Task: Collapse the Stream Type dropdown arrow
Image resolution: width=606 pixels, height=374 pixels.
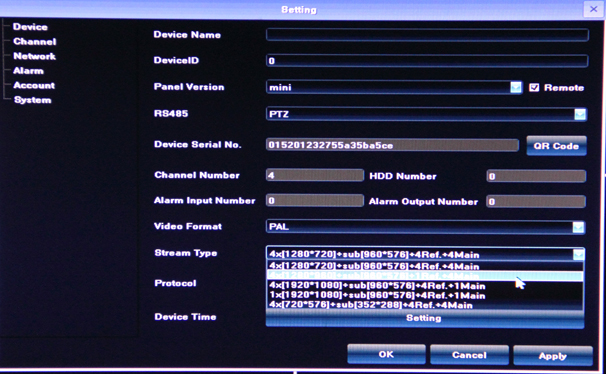Action: point(578,254)
